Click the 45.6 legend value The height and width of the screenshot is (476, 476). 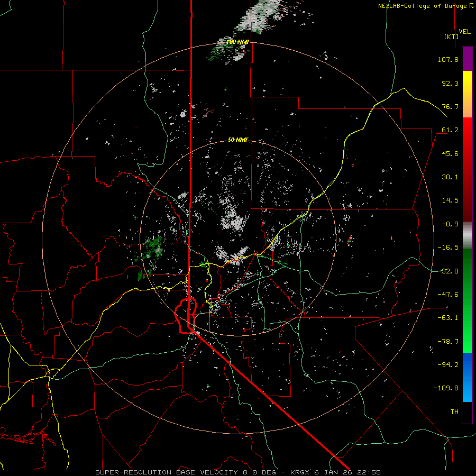[450, 153]
